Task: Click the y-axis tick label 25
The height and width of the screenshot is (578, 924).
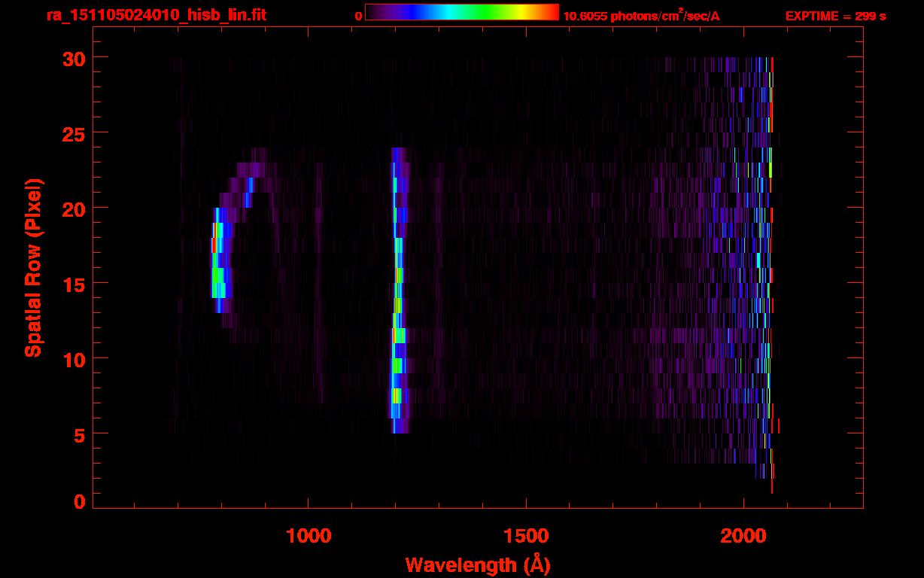Action: tap(74, 133)
